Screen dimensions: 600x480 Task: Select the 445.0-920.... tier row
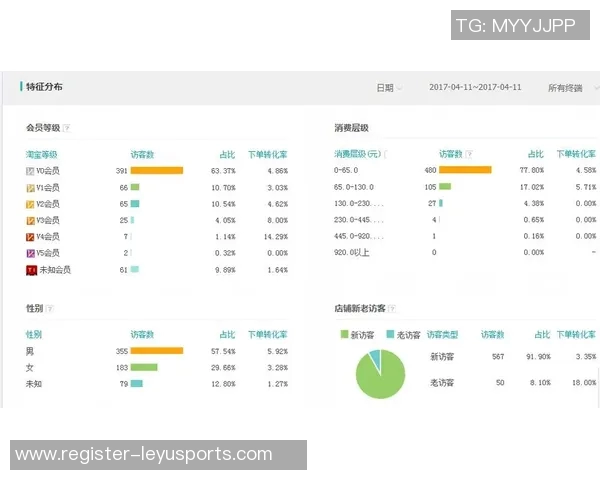click(x=359, y=236)
